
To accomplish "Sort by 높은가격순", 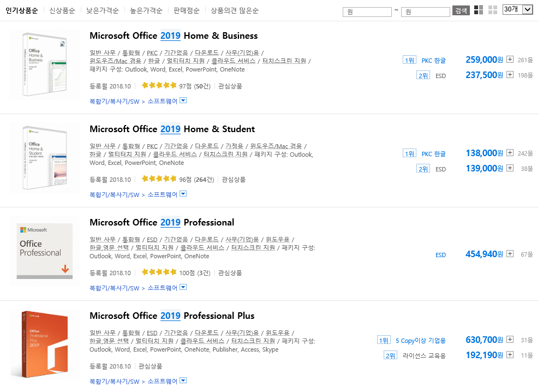I will [146, 10].
